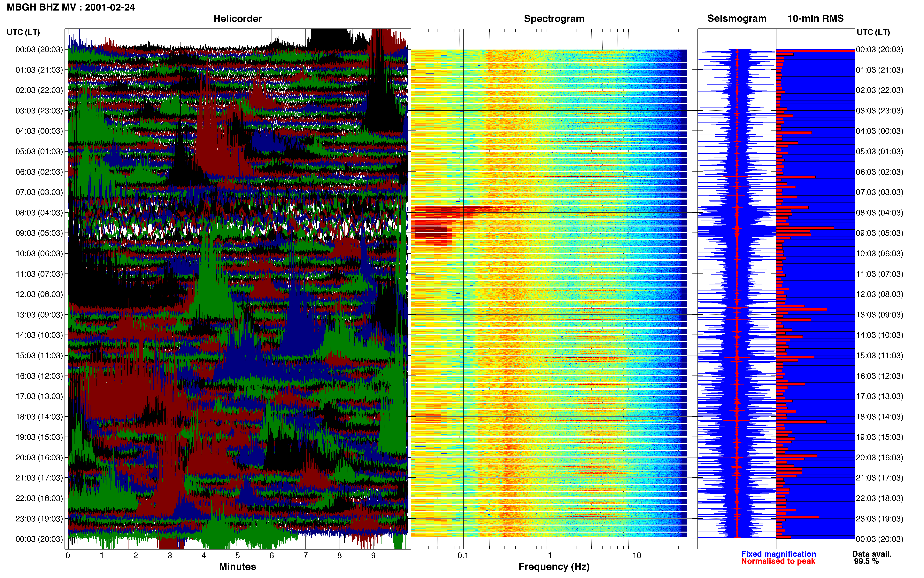Click the plot title MBGH BHZ MV : 2001-02-24
This screenshot has height=578, width=924.
(x=71, y=7)
